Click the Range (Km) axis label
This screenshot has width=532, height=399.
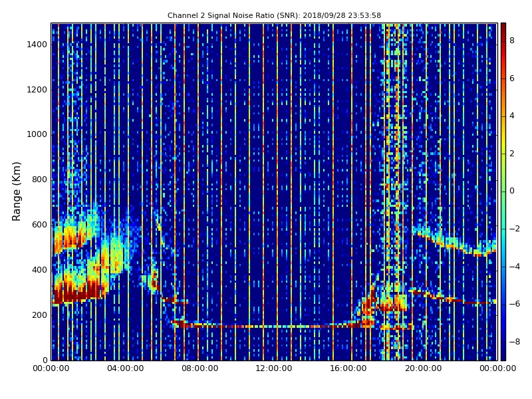[x=16, y=192]
